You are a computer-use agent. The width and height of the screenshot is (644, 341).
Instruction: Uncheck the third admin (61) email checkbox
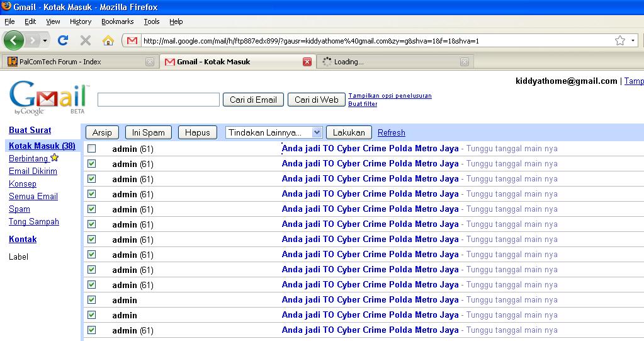tap(91, 178)
